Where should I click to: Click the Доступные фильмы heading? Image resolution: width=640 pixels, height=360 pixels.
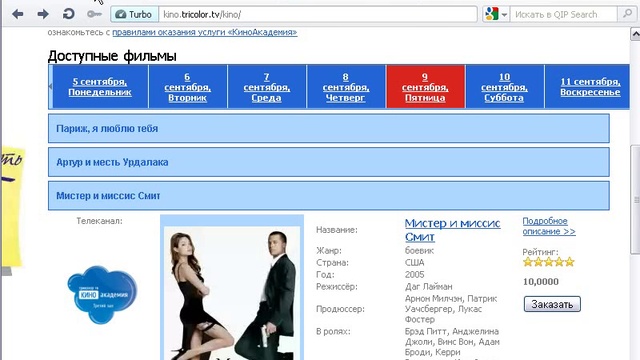[112, 56]
